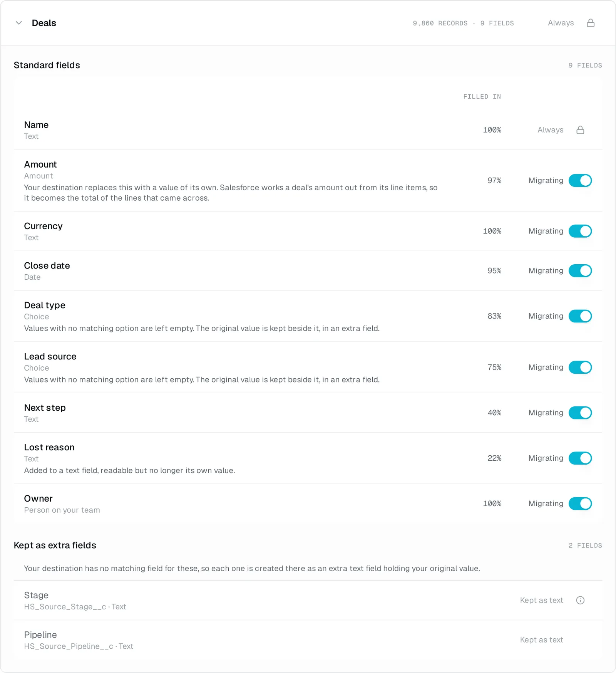Select the Pipeline extra field row
Image resolution: width=616 pixels, height=673 pixels.
(308, 640)
